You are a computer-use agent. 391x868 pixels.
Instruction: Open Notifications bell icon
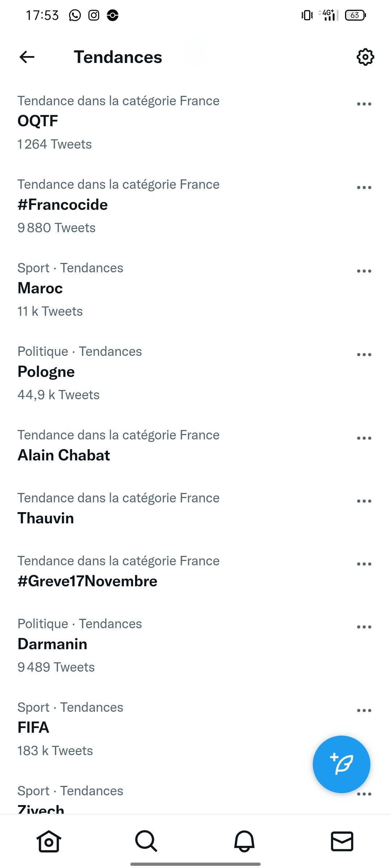tap(244, 841)
